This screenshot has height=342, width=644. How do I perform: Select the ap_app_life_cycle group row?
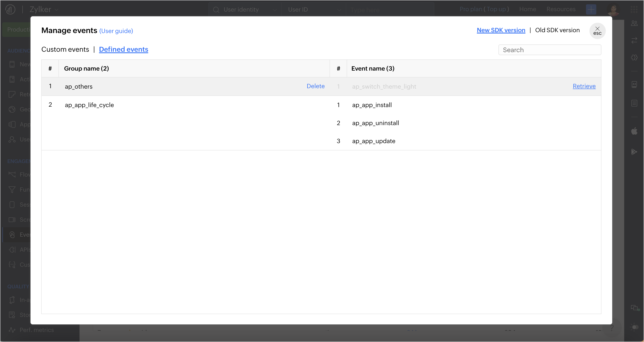89,105
